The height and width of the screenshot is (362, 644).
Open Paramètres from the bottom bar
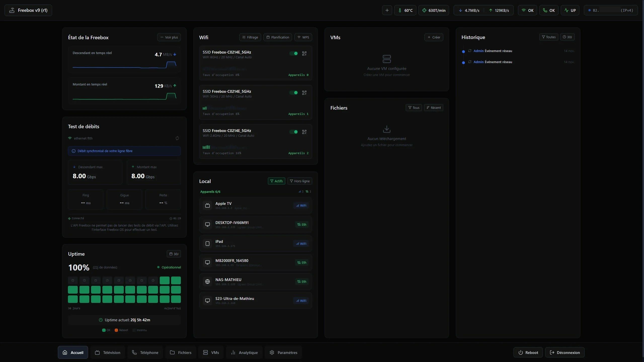pos(283,352)
